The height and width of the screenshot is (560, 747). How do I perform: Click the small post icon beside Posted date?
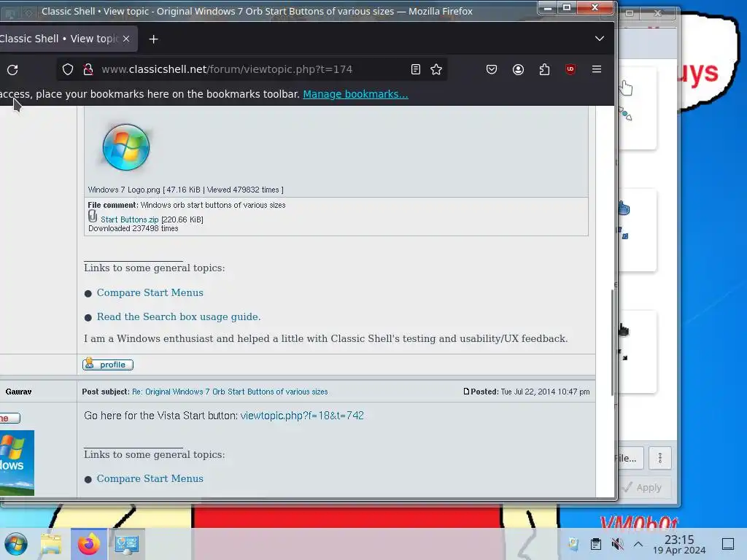pos(466,392)
